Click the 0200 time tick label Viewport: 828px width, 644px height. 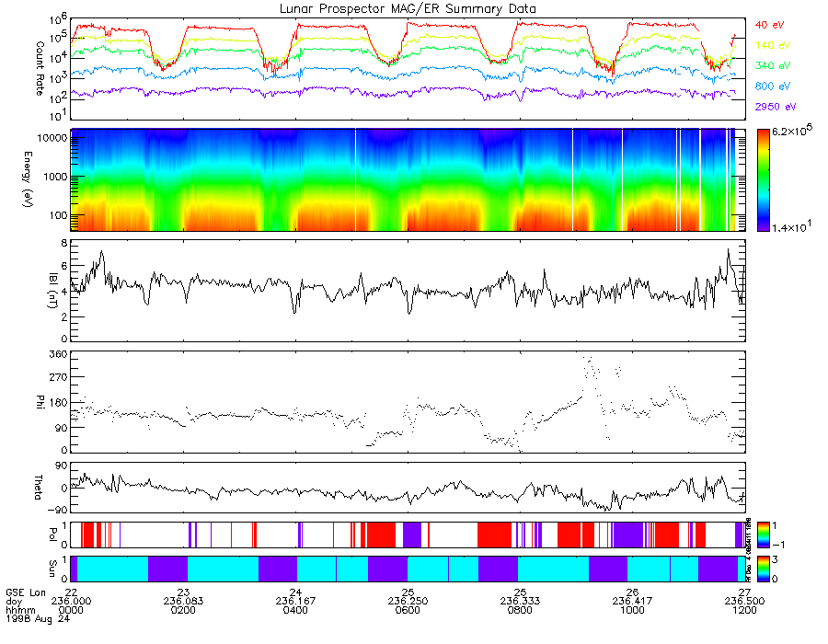pos(183,610)
